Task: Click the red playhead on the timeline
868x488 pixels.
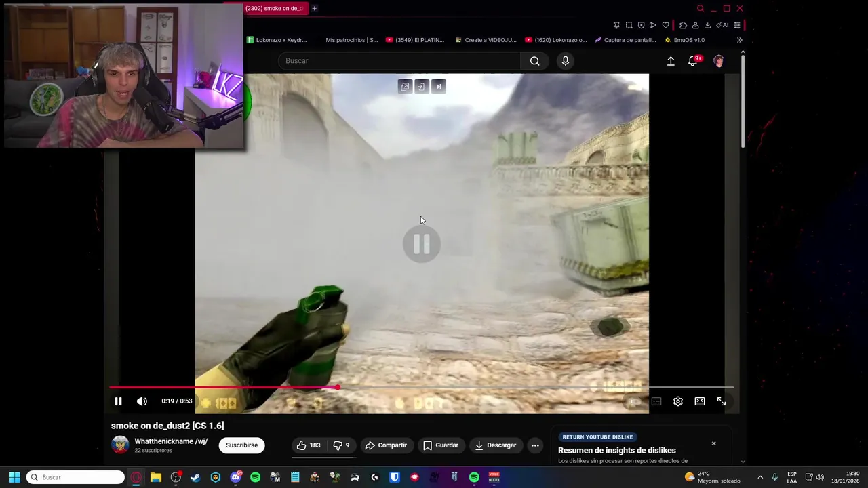Action: click(338, 387)
